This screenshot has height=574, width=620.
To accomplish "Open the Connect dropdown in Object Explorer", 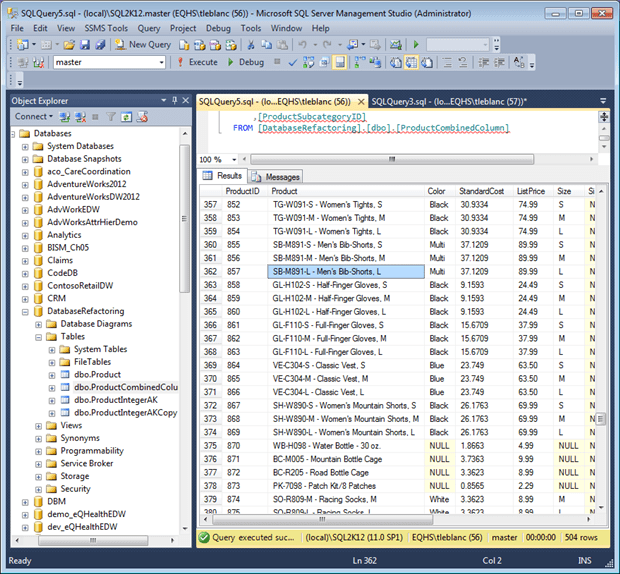I will point(34,117).
